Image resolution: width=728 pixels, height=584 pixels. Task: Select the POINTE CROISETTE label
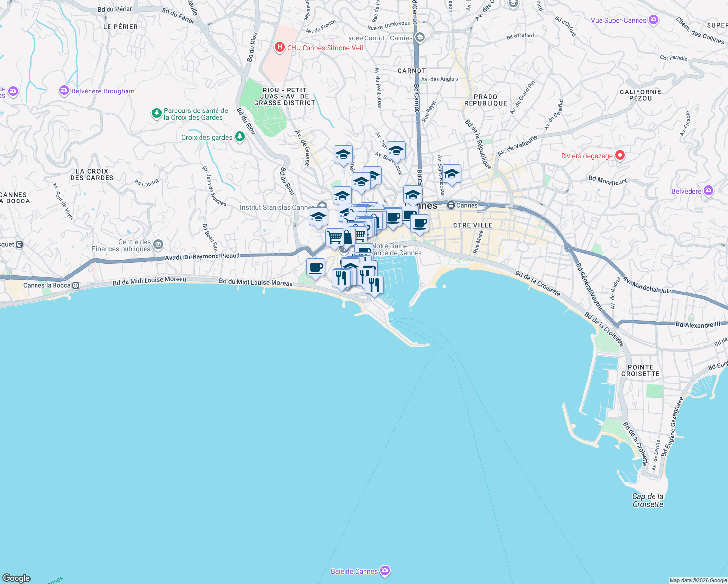click(x=640, y=371)
